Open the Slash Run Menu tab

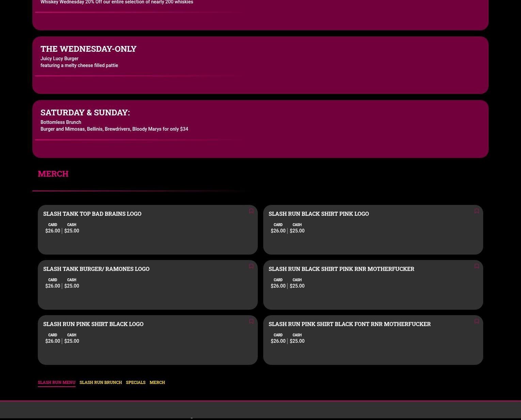[57, 382]
